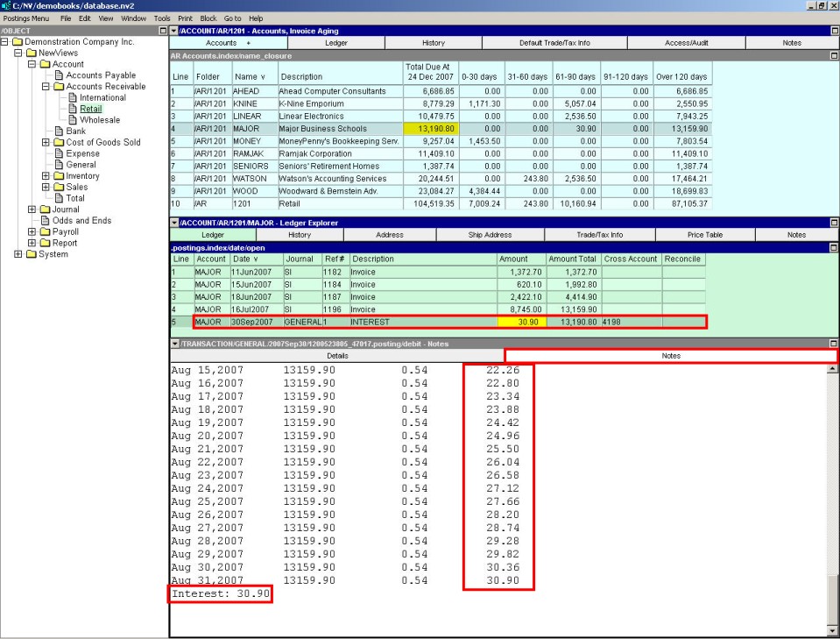The height and width of the screenshot is (639, 840).
Task: Click the notes pane scrollbar up arrow
Action: click(834, 369)
